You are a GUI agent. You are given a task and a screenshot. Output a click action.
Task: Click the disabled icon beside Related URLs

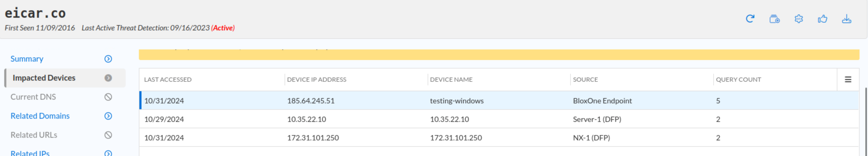coord(108,135)
